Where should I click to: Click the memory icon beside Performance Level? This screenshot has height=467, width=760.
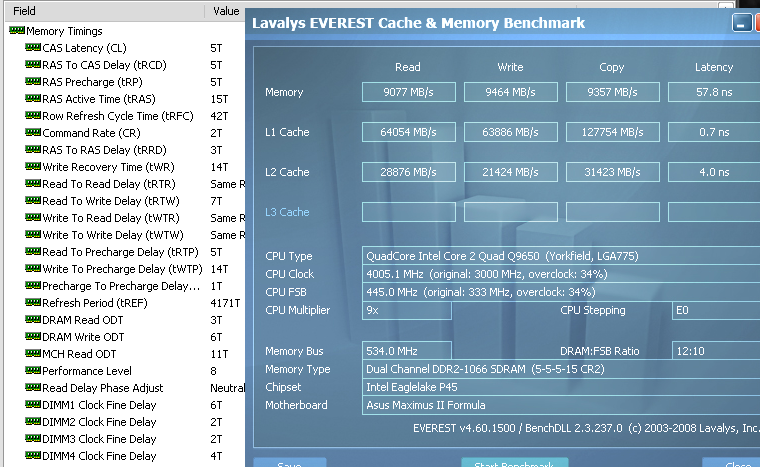[x=33, y=370]
